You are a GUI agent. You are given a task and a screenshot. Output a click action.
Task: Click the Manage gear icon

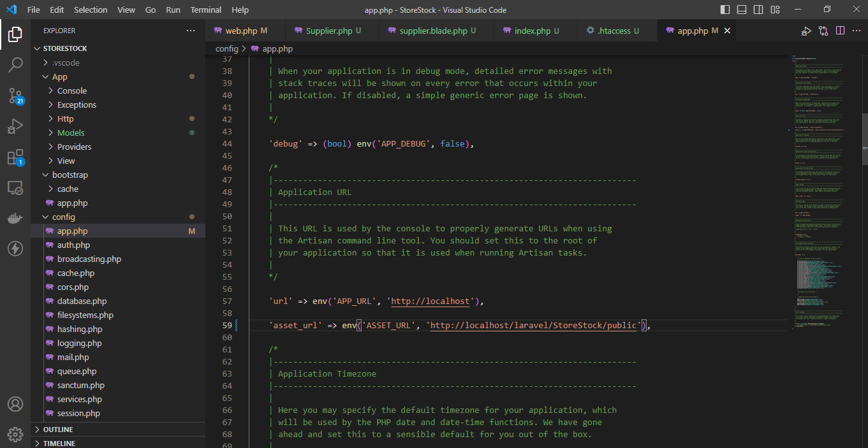point(15,435)
